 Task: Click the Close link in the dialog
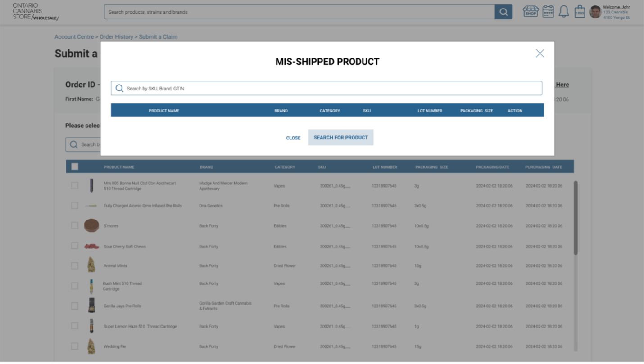point(293,138)
